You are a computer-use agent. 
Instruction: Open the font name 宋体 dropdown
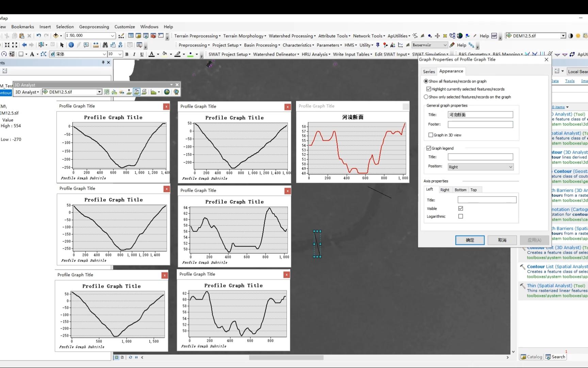coord(104,54)
